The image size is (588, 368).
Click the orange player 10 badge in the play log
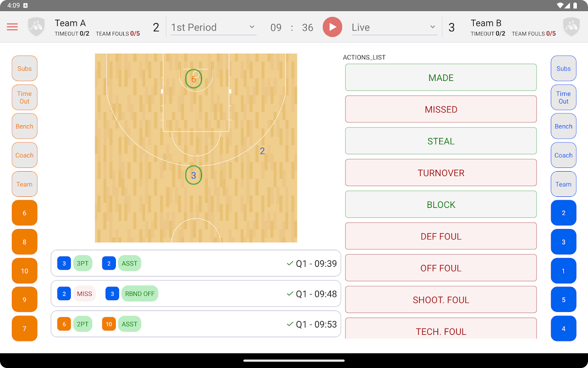coord(109,324)
